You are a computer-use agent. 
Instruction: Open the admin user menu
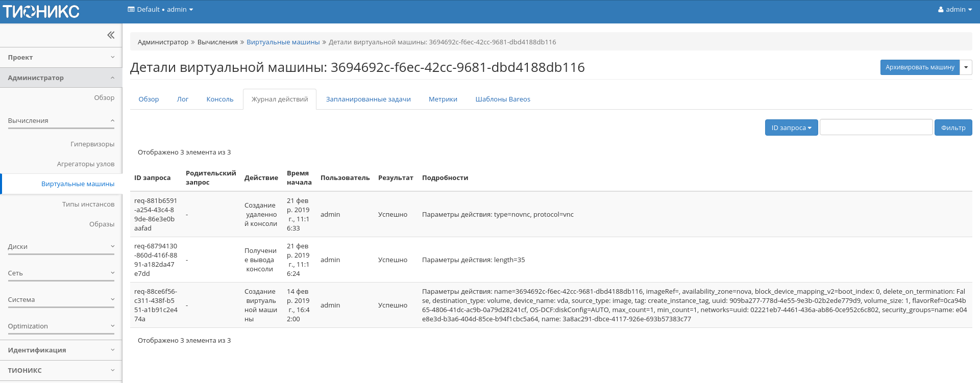pos(954,10)
